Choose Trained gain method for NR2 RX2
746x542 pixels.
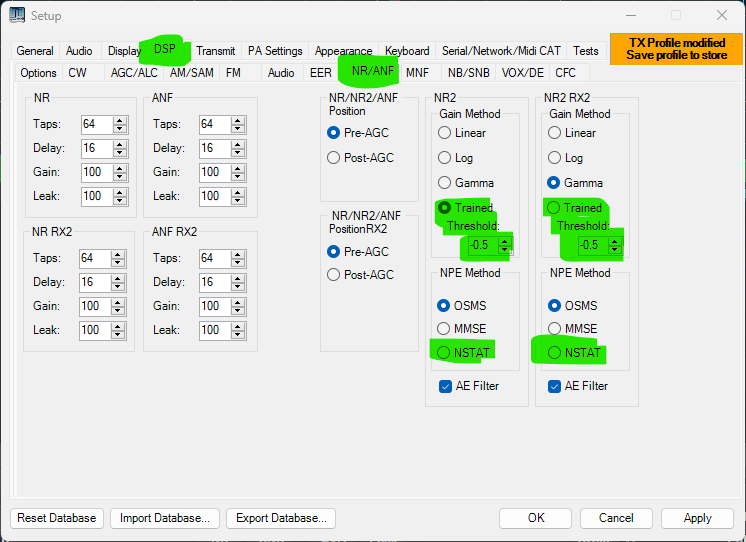click(x=553, y=208)
